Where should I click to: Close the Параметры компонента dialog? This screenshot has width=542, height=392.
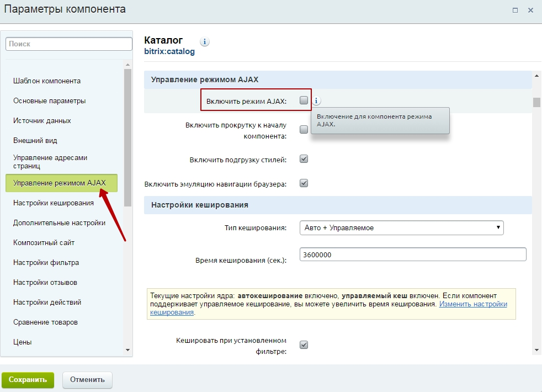coord(530,10)
